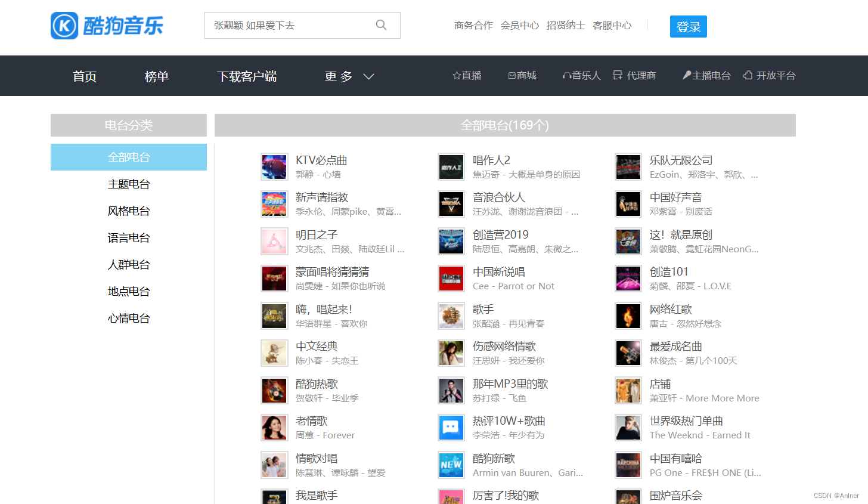Open 乐队无限公司 station cover
This screenshot has width=868, height=504.
click(628, 167)
